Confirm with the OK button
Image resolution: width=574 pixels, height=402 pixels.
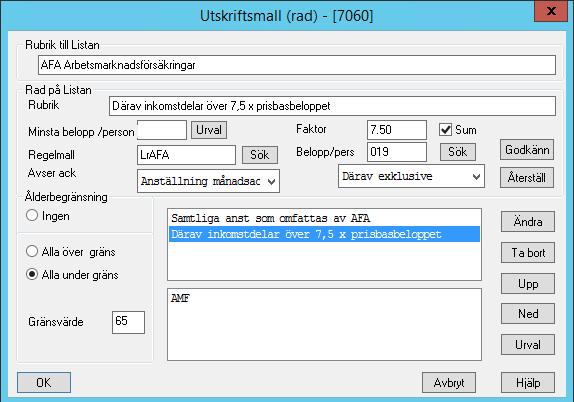[x=44, y=383]
